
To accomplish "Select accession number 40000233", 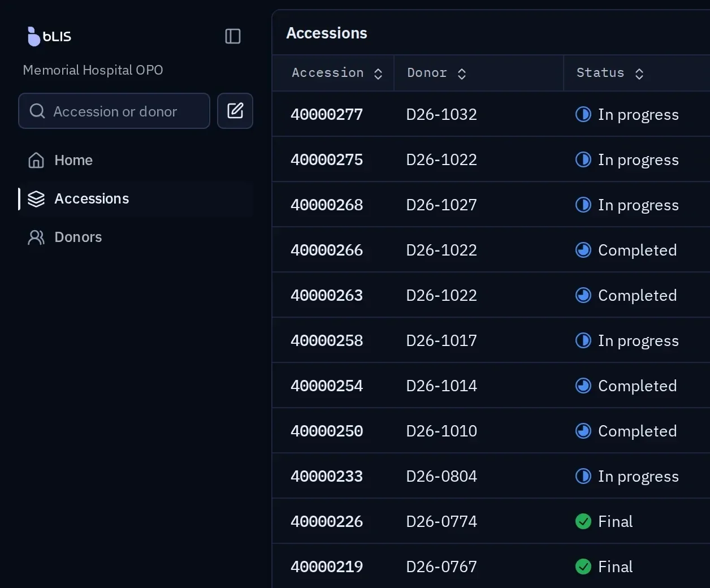I will click(x=327, y=476).
